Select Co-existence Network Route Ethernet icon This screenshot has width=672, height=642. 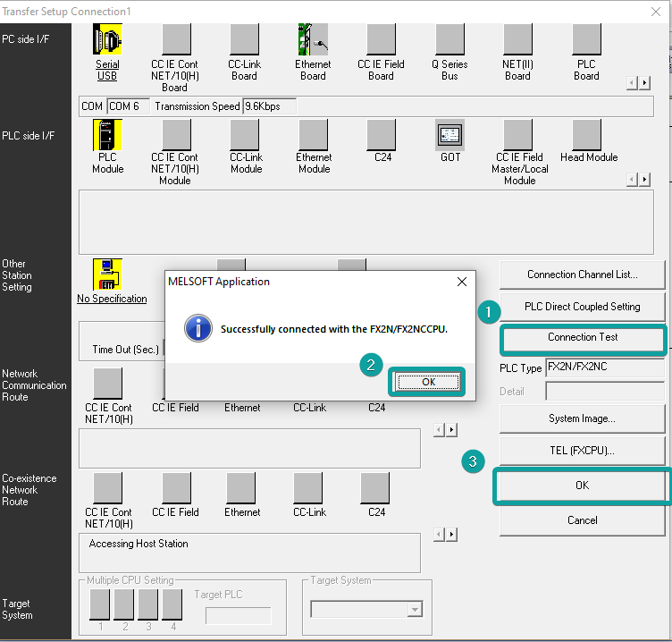click(x=241, y=488)
